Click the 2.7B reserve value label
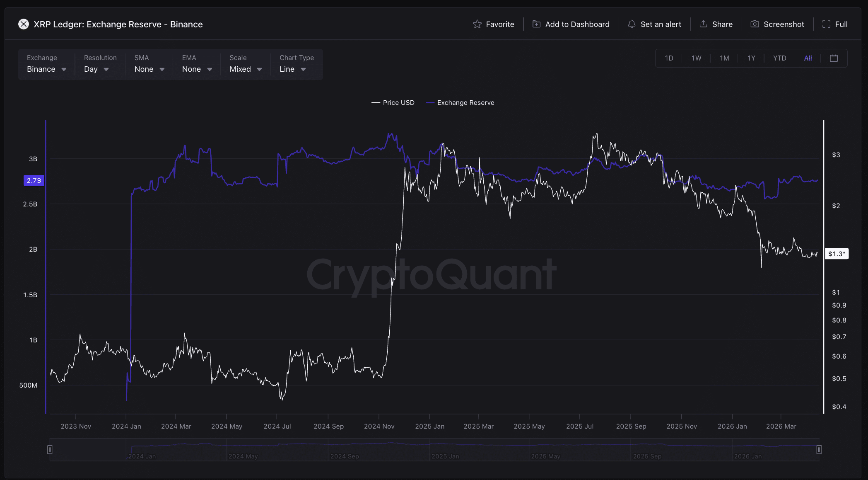Image resolution: width=868 pixels, height=480 pixels. 34,180
